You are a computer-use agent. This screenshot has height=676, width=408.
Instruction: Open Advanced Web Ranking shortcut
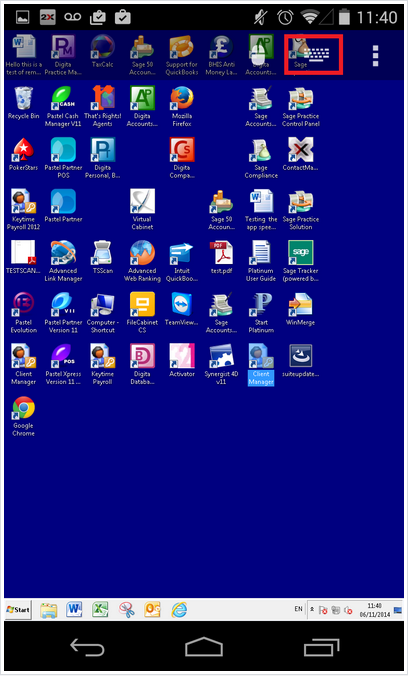[x=142, y=262]
